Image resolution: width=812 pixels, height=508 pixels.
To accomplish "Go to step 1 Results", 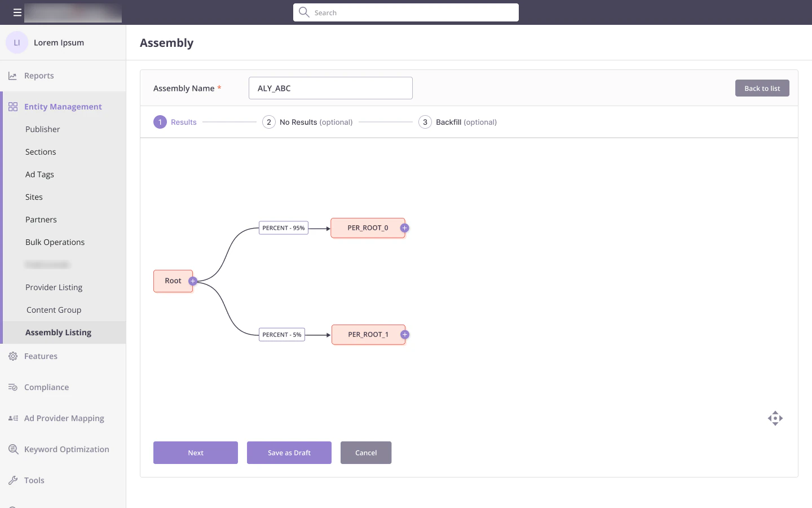I will (175, 122).
